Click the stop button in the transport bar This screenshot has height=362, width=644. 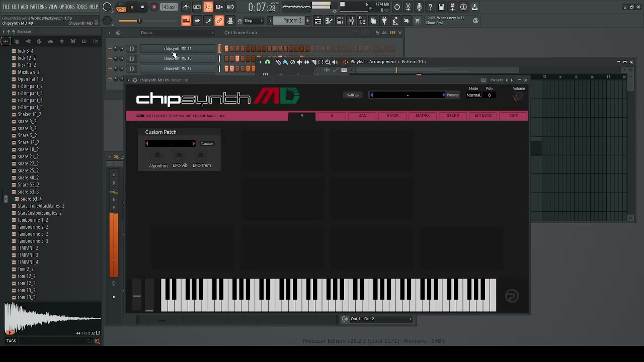coord(142,7)
